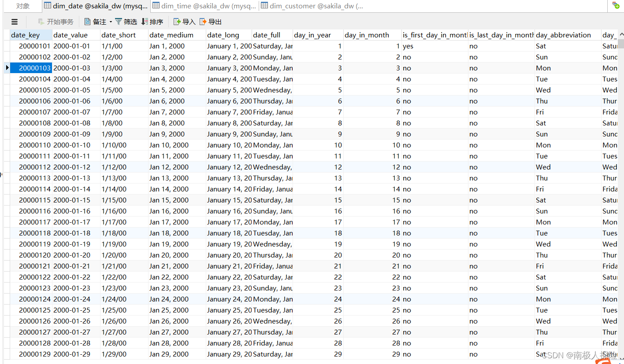This screenshot has height=364, width=624.
Task: Click the 备注 memo button
Action: tap(95, 22)
